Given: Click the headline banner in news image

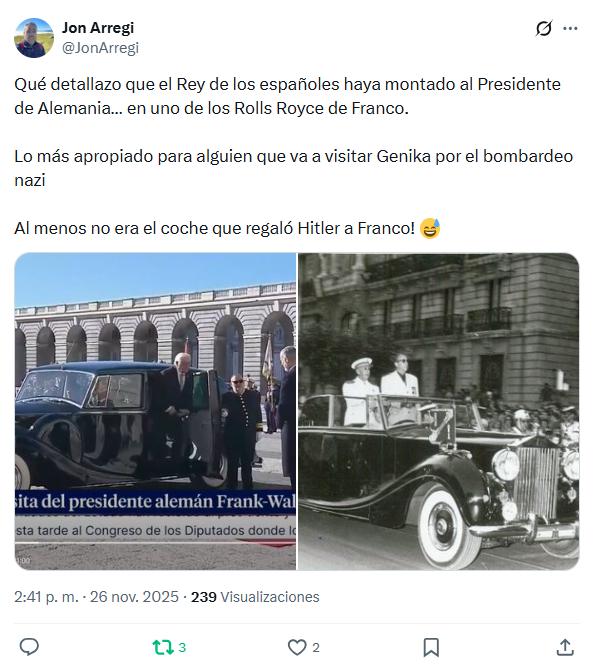Looking at the screenshot, I should tap(156, 502).
